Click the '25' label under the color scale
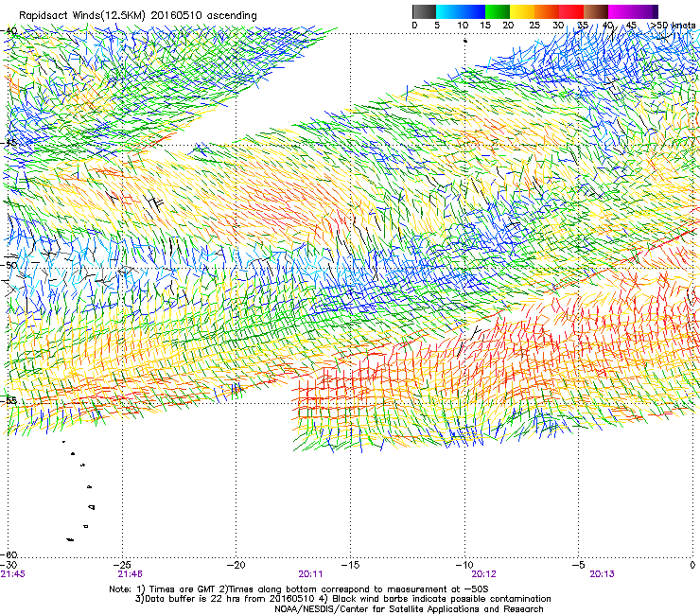 pos(534,25)
